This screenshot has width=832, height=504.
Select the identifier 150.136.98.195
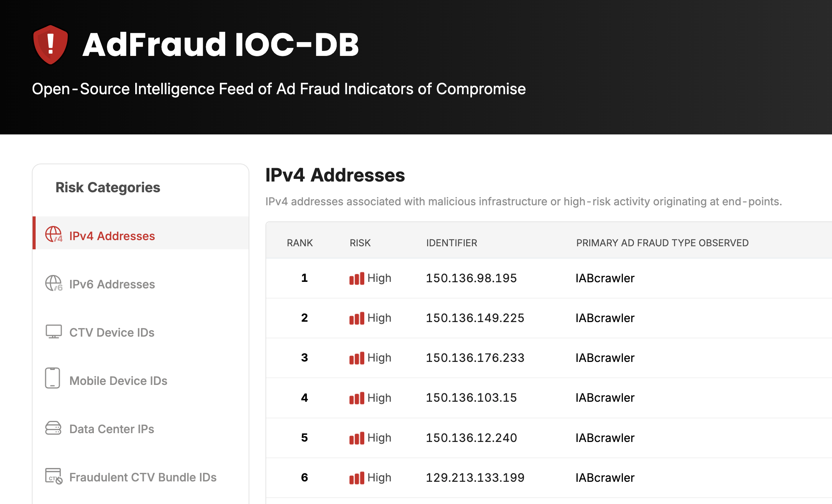[x=472, y=278]
